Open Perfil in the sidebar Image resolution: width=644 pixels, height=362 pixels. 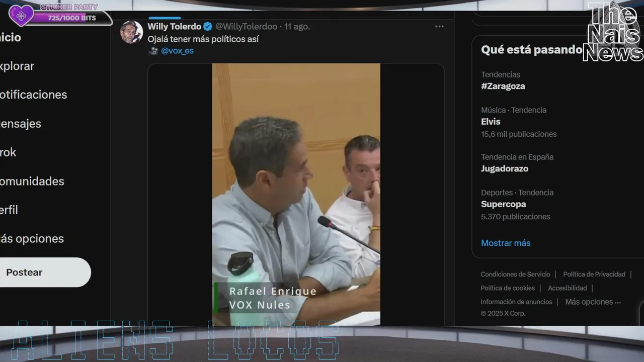pos(9,210)
